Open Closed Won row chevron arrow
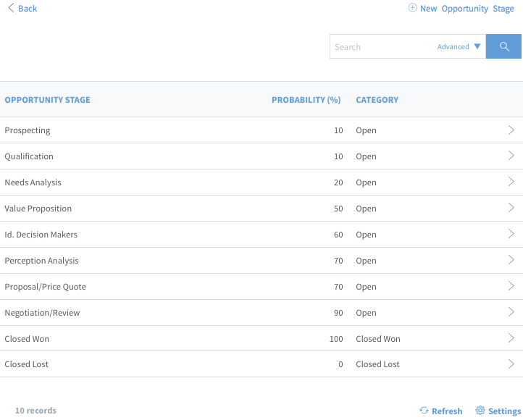Viewport: 523px width, 420px height. coord(511,338)
